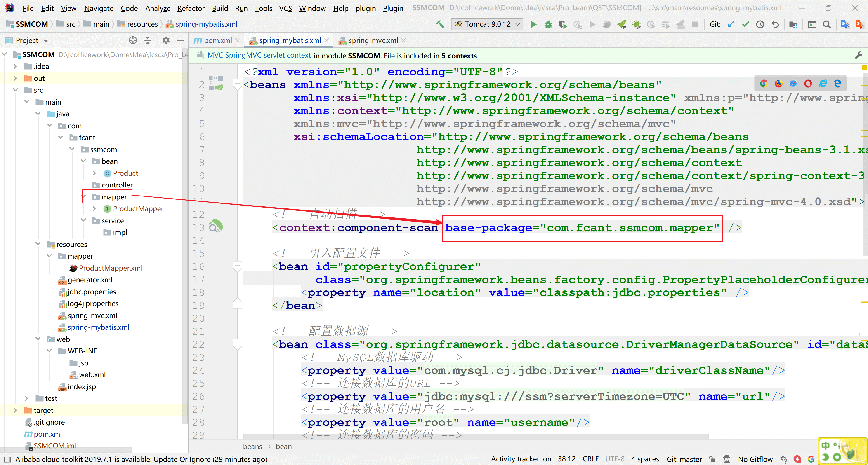The height and width of the screenshot is (465, 868).
Task: Open the Tomcat 9.0.12 run configuration dropdown
Action: click(487, 24)
